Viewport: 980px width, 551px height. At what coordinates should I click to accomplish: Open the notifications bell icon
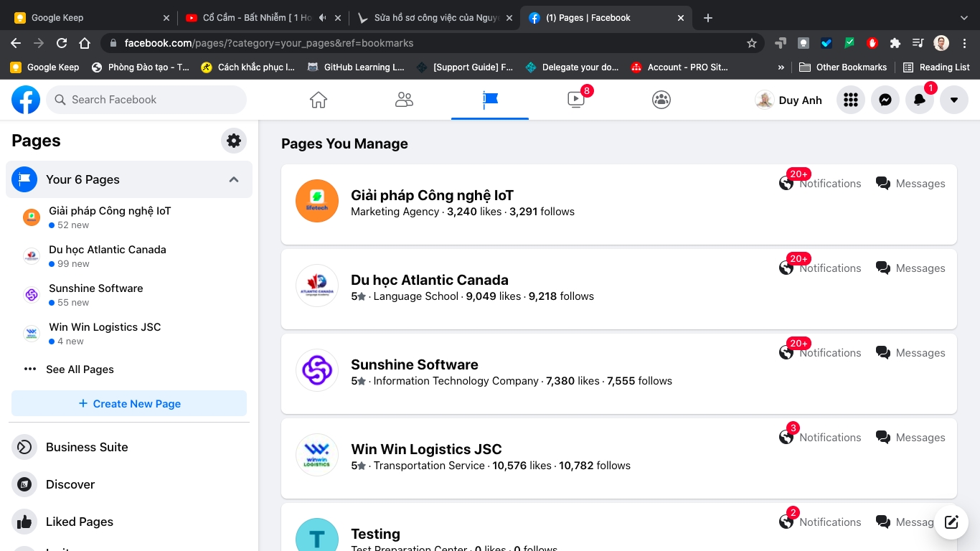click(920, 100)
